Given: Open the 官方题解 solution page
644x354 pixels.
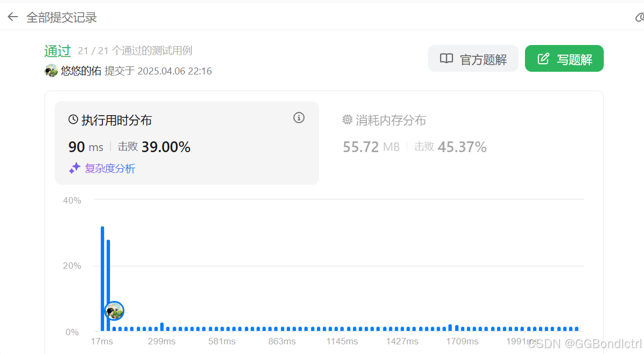Looking at the screenshot, I should 473,59.
